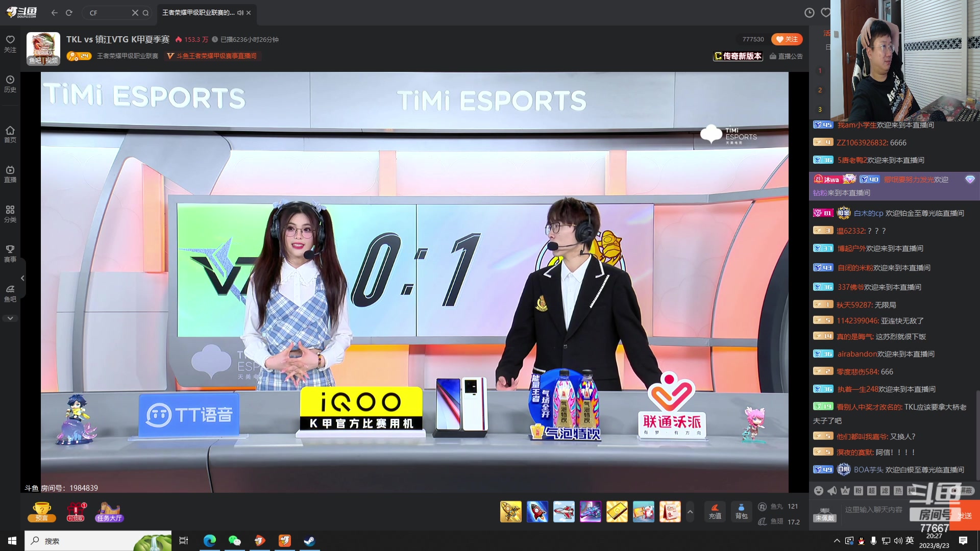Click the orange 发送 send button
980x551 pixels.
[965, 516]
